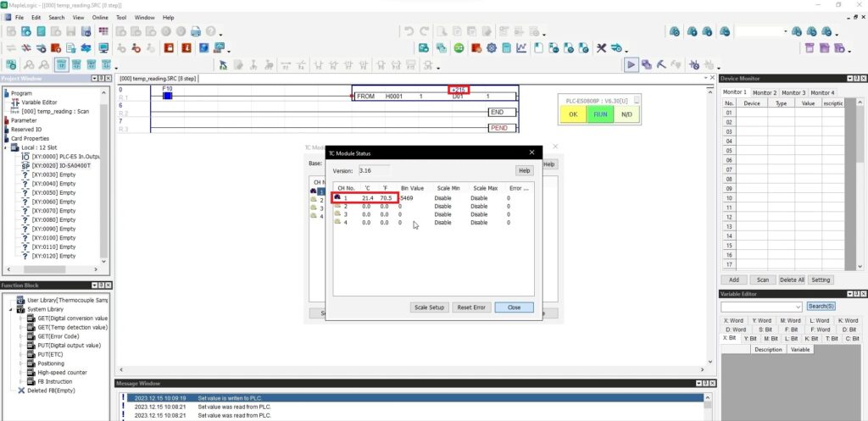Click the Reset Error button
The image size is (868, 421).
[x=471, y=307]
